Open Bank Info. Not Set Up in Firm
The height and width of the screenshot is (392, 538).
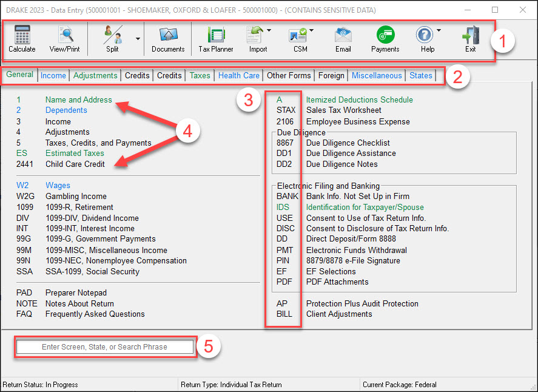point(358,197)
